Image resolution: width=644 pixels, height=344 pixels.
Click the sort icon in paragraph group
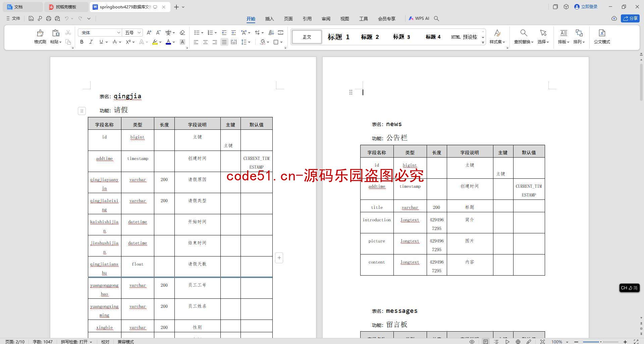pyautogui.click(x=271, y=33)
